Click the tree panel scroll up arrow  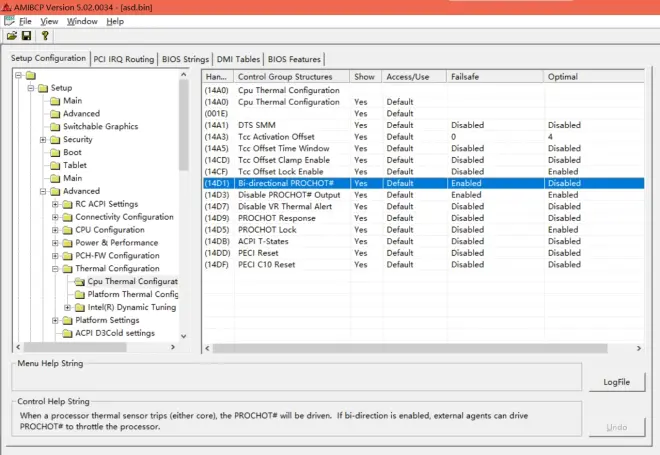point(184,75)
